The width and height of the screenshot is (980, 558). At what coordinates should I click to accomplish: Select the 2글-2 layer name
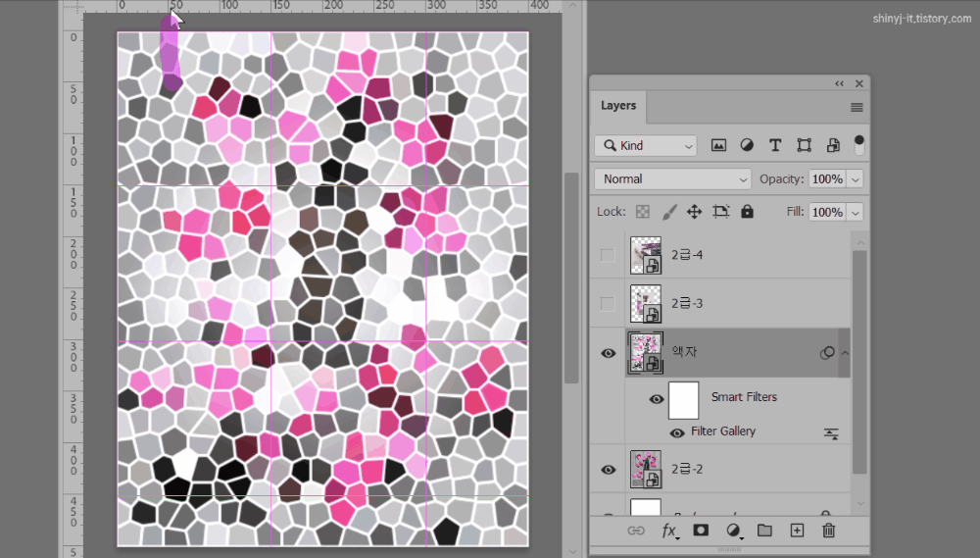click(x=687, y=469)
